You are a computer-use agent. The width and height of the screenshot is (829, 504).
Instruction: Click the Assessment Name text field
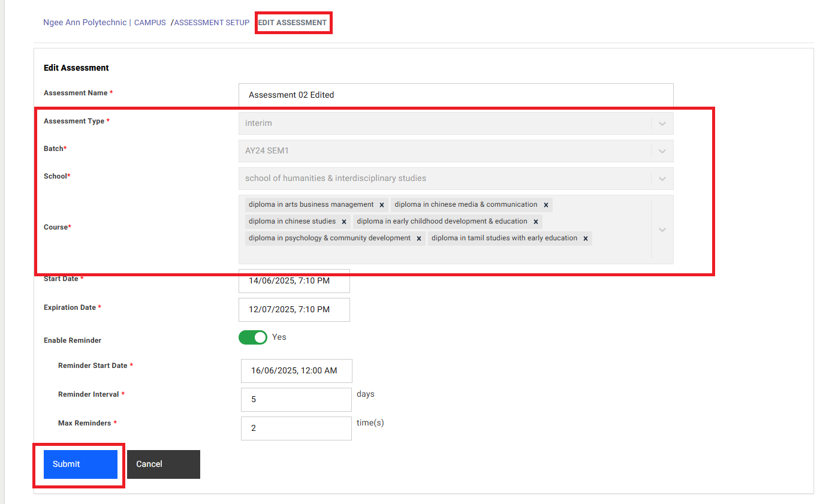click(456, 95)
